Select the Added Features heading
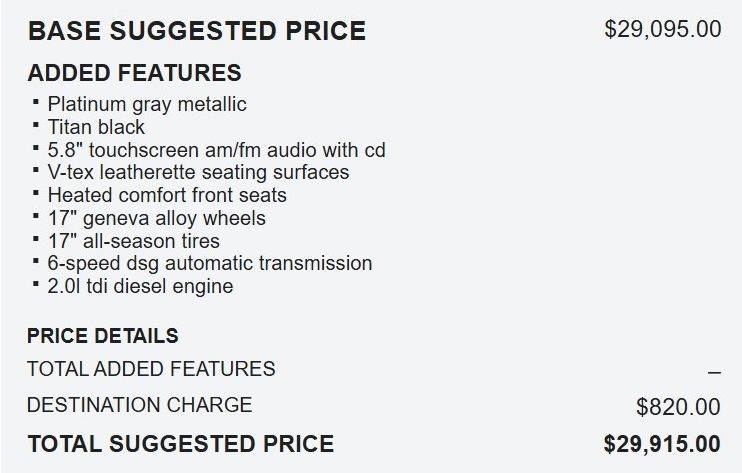 (x=134, y=73)
